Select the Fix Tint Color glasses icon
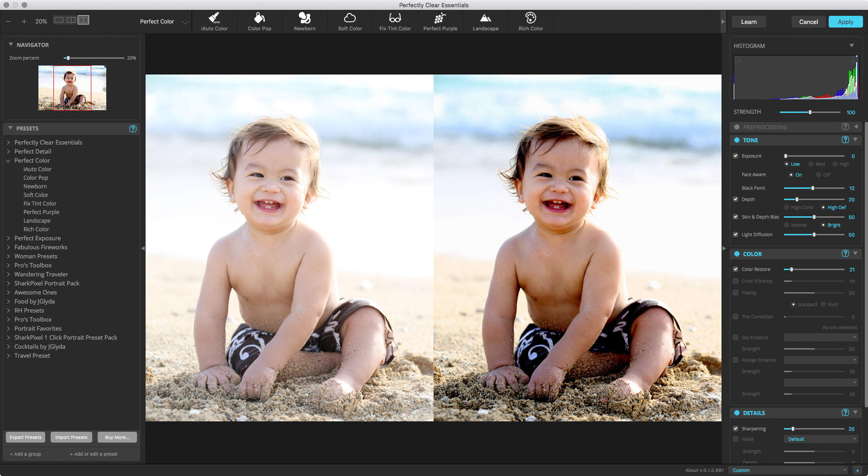The width and height of the screenshot is (868, 476). (x=395, y=18)
